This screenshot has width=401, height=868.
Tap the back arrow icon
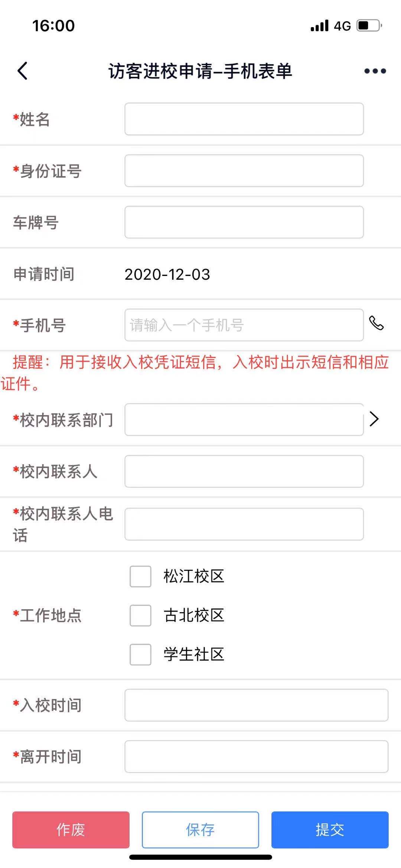coord(23,71)
